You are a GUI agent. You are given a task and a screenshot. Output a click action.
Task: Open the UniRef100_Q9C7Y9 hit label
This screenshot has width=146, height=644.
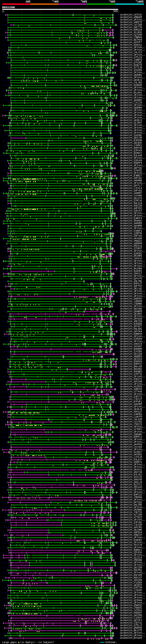point(131,27)
